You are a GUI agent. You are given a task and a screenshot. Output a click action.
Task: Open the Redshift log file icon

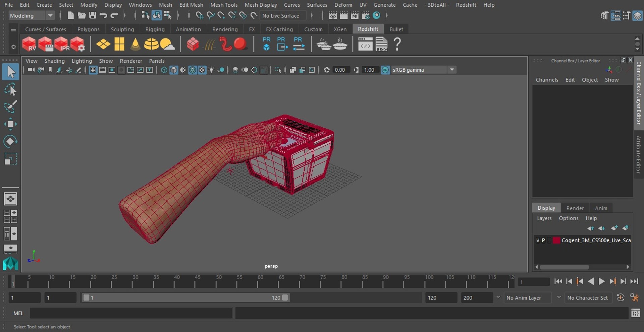click(x=381, y=44)
